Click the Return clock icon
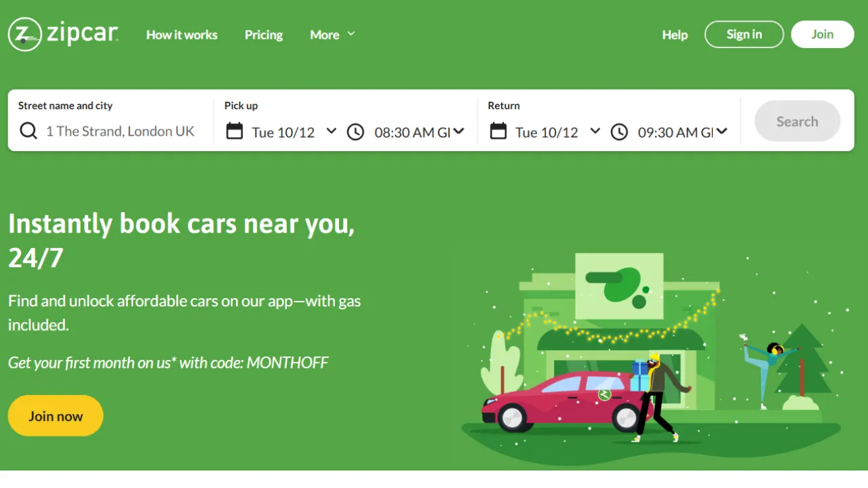The width and height of the screenshot is (868, 488). point(619,131)
